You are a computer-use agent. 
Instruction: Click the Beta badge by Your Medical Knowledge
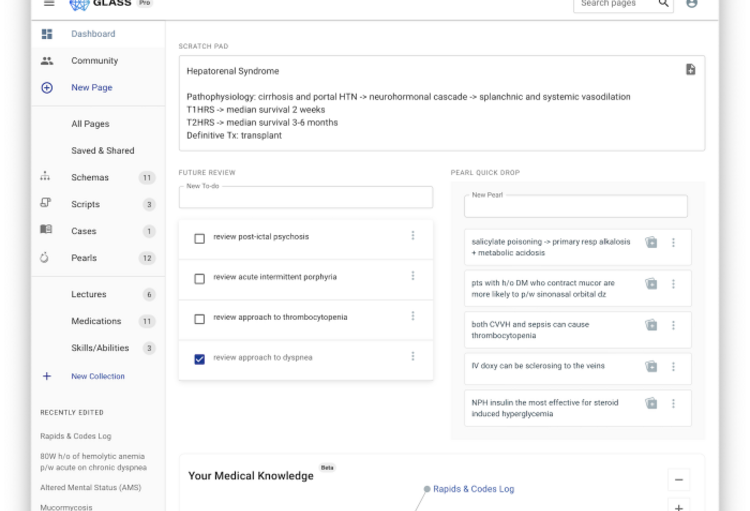(327, 467)
